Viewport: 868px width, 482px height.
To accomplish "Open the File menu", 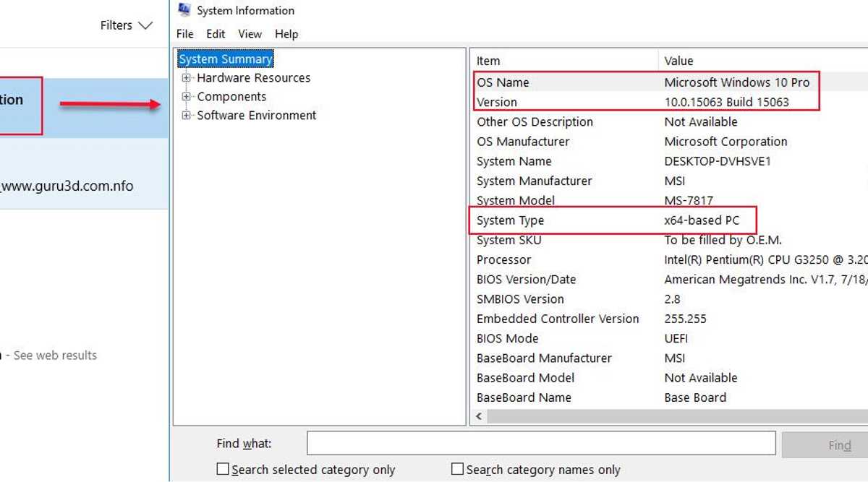I will click(184, 33).
